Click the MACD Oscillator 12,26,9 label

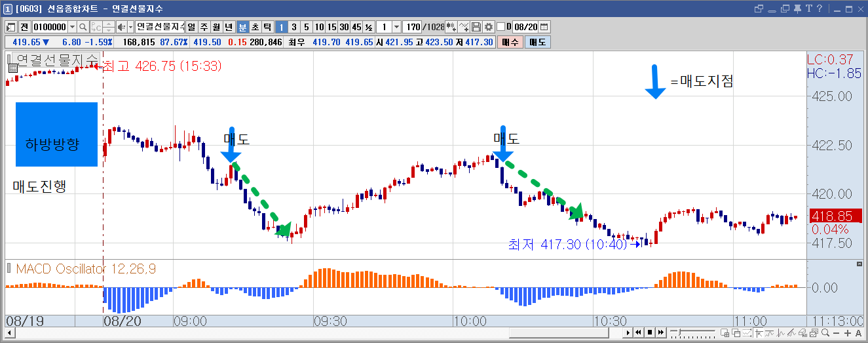[x=86, y=269]
